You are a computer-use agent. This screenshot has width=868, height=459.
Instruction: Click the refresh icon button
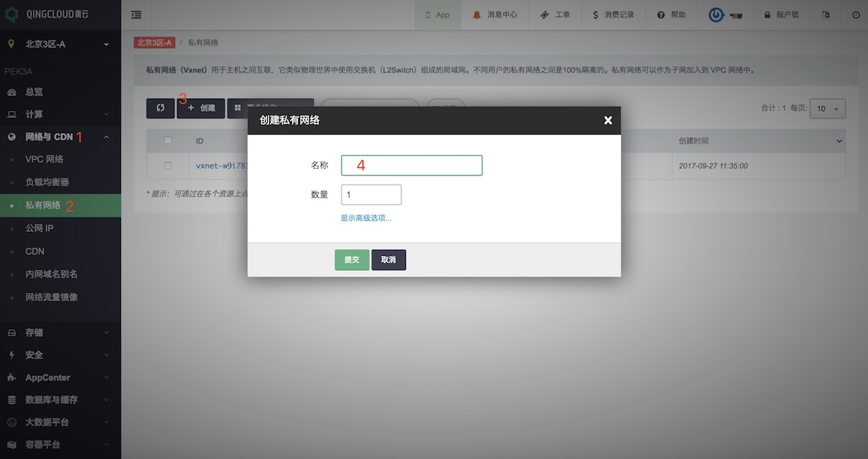[160, 108]
